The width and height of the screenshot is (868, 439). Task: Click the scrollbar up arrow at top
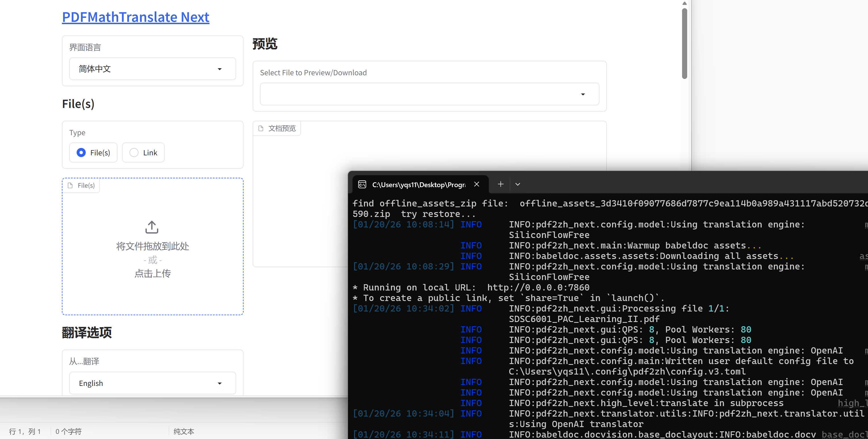click(x=684, y=3)
